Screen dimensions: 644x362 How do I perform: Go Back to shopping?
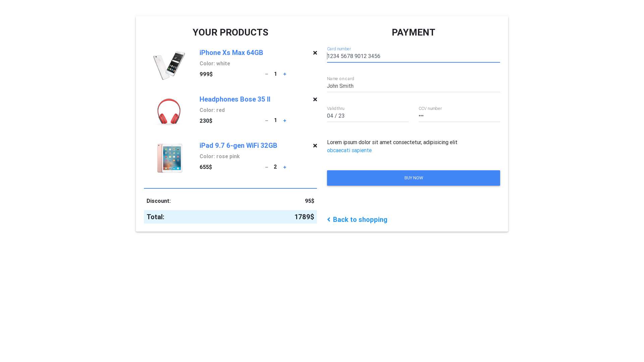357,220
